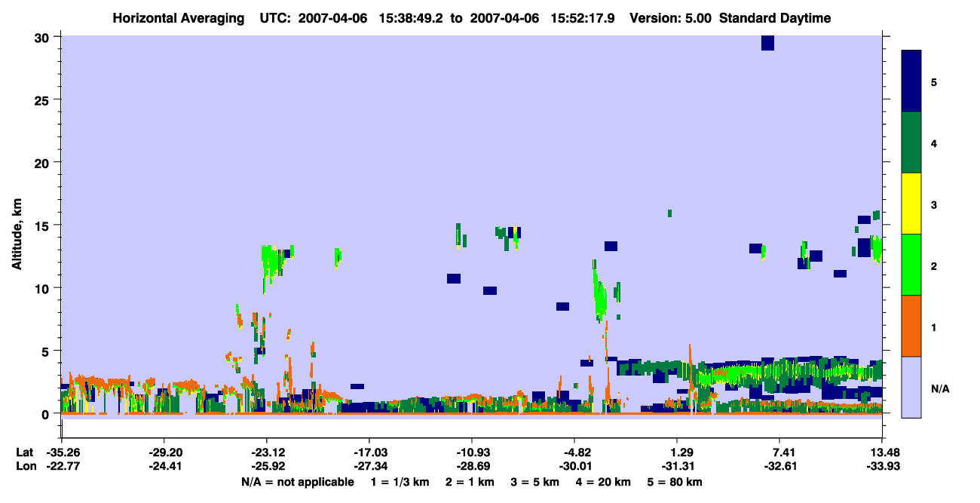The width and height of the screenshot is (980, 503).
Task: Click latitude value -23.12
Action: (266, 452)
